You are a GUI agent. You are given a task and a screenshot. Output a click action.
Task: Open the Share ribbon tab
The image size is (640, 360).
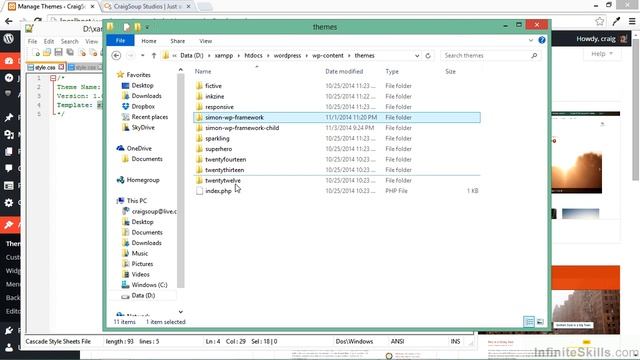(x=178, y=41)
